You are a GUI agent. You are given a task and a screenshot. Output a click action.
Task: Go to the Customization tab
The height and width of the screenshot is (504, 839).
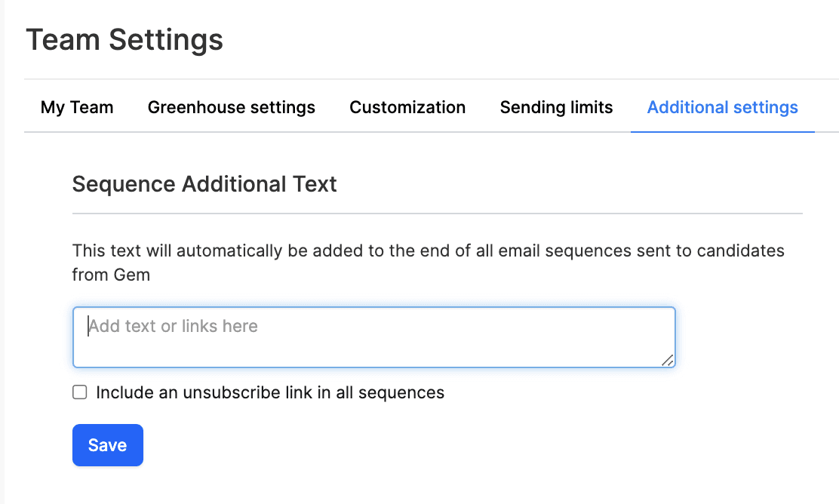coord(407,107)
